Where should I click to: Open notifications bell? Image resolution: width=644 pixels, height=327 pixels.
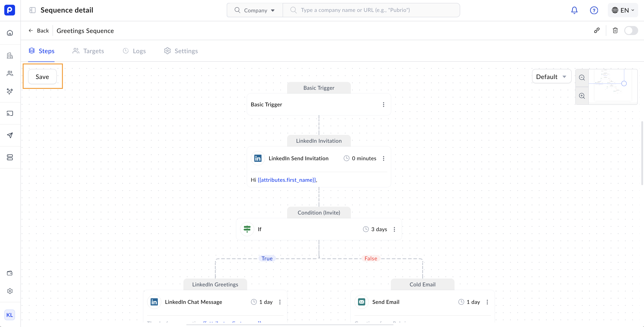pyautogui.click(x=574, y=10)
